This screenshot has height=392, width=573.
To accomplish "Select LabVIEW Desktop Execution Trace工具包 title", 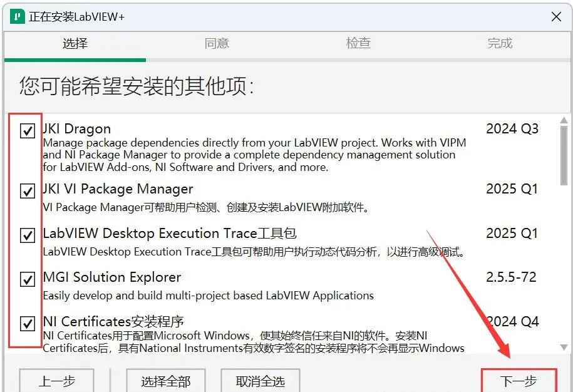I will pyautogui.click(x=170, y=234).
